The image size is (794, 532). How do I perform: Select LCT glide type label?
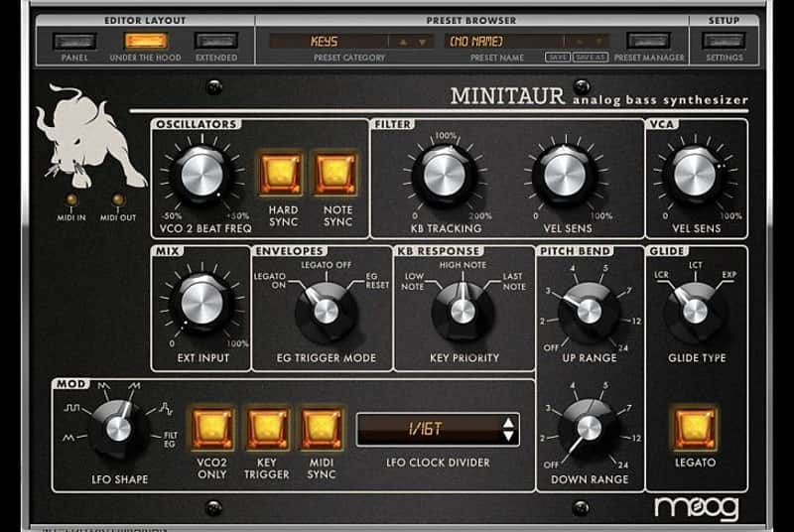(x=696, y=265)
